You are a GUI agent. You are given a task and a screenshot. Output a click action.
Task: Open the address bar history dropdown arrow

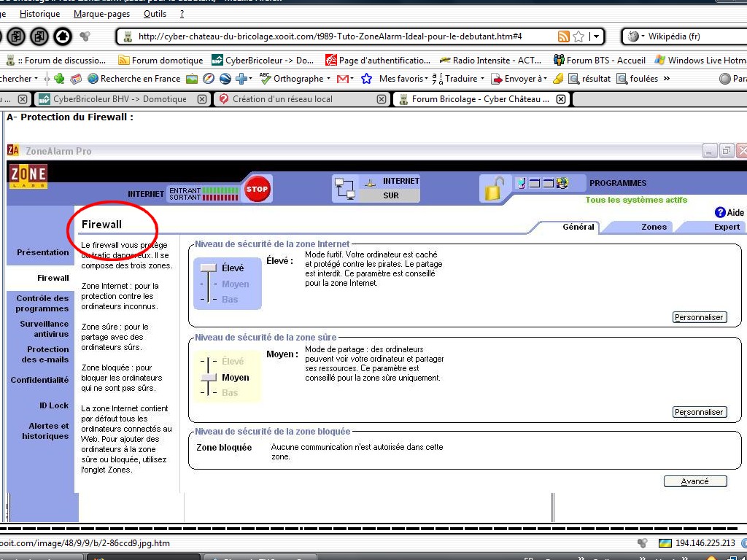click(x=596, y=36)
